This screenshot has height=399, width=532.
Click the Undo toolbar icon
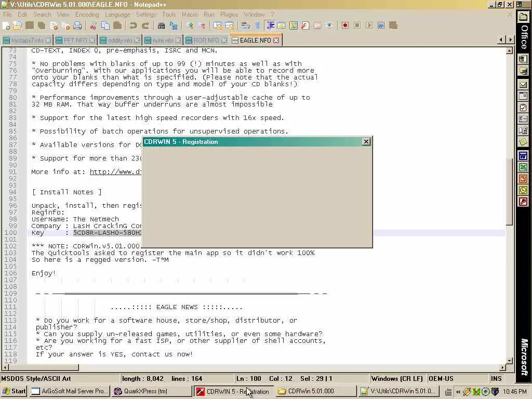(x=133, y=26)
